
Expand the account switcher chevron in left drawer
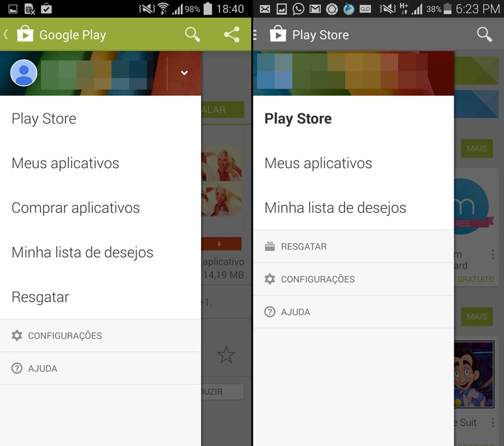184,73
